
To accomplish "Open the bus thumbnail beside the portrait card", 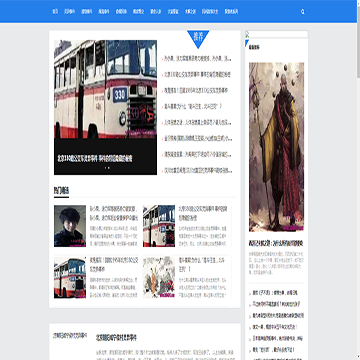I will pos(159,226).
